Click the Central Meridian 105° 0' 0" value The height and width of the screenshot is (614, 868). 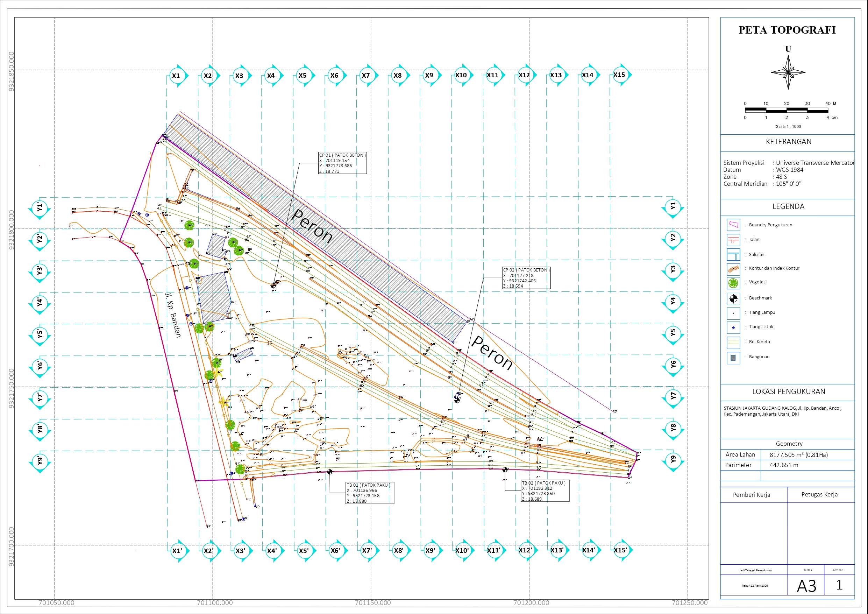point(789,184)
